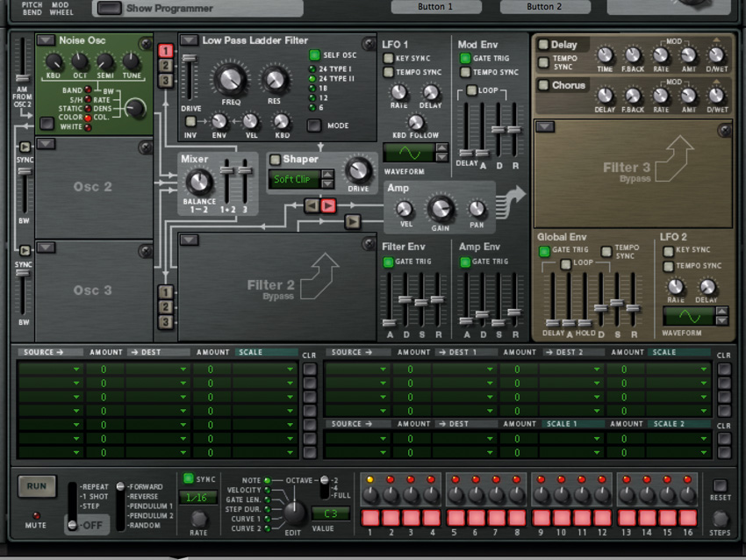This screenshot has width=746, height=560.
Task: Select NOTE sequencer edit mode
Action: [x=268, y=480]
